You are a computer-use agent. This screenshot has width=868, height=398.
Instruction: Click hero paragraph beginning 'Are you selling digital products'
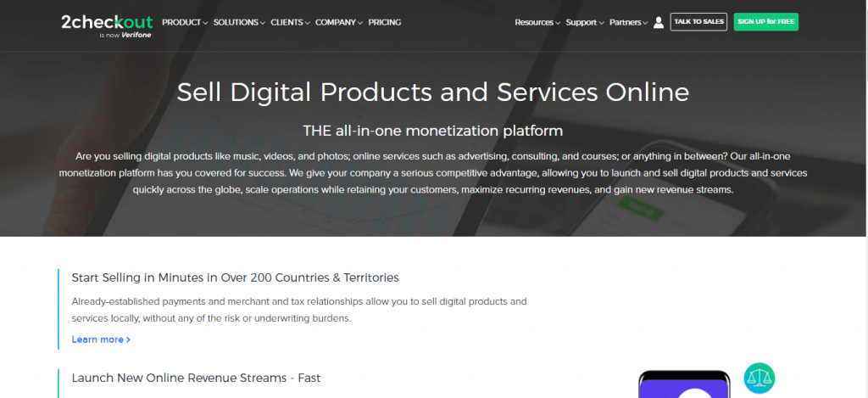pos(433,173)
